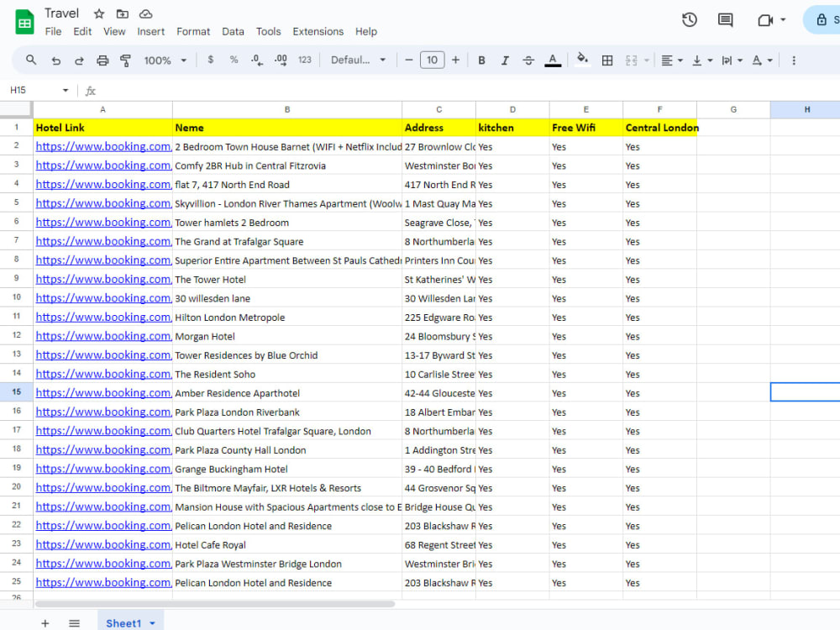Open the Data menu
Viewport: 840px width, 630px height.
point(233,32)
